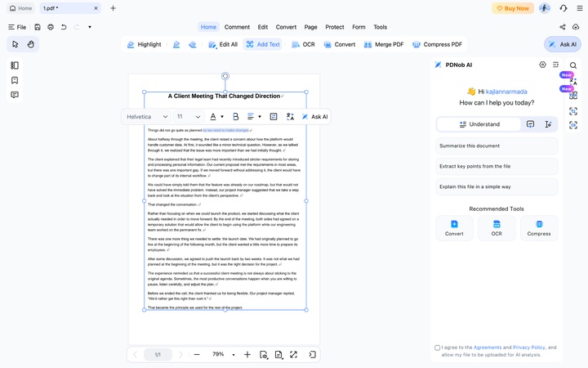Click Ask AI in floating text toolbar
The width and height of the screenshot is (588, 368).
point(315,117)
